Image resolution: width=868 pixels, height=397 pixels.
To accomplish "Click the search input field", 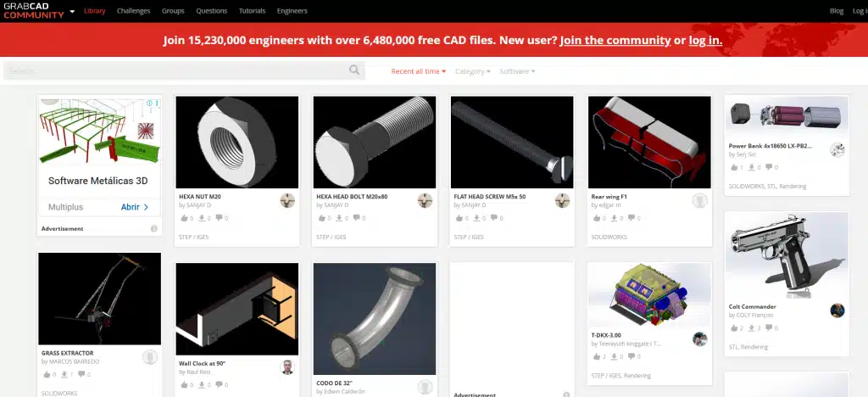I will (176, 71).
